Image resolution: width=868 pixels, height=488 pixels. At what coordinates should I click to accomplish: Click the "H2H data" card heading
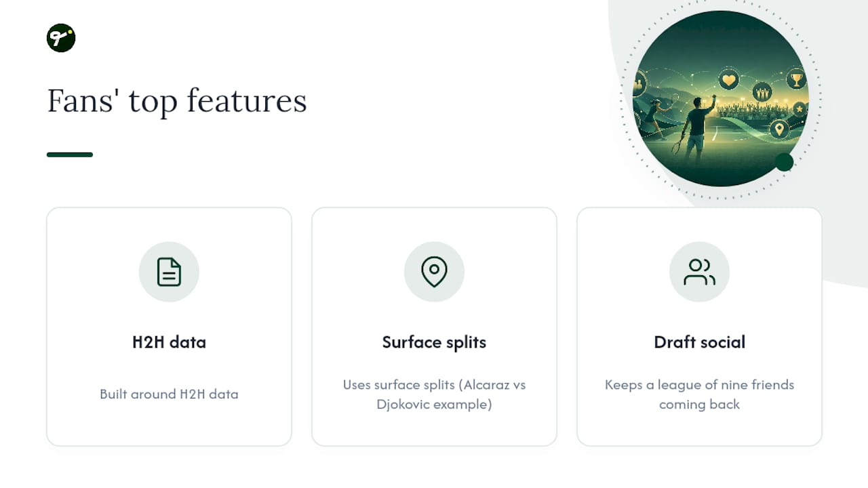(x=169, y=342)
